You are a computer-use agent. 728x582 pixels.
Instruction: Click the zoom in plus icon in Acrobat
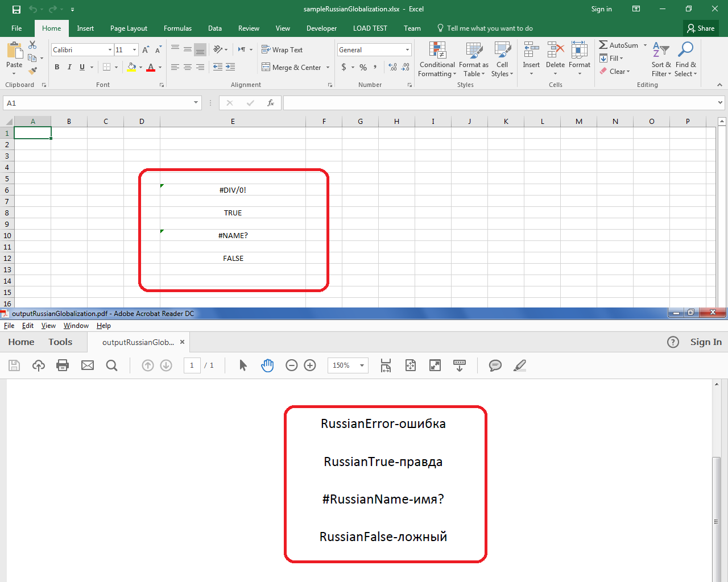pyautogui.click(x=310, y=365)
